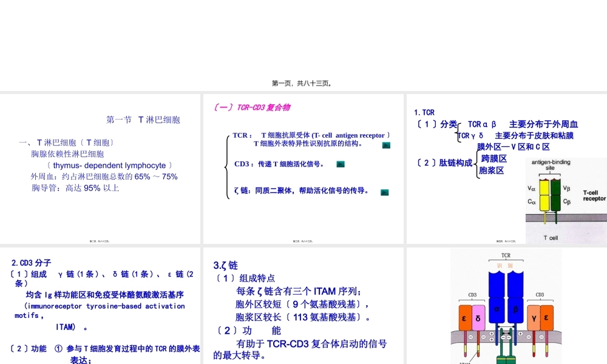
Task: Select the yellow Vα chain in the receptor diagram
Action: click(x=544, y=188)
